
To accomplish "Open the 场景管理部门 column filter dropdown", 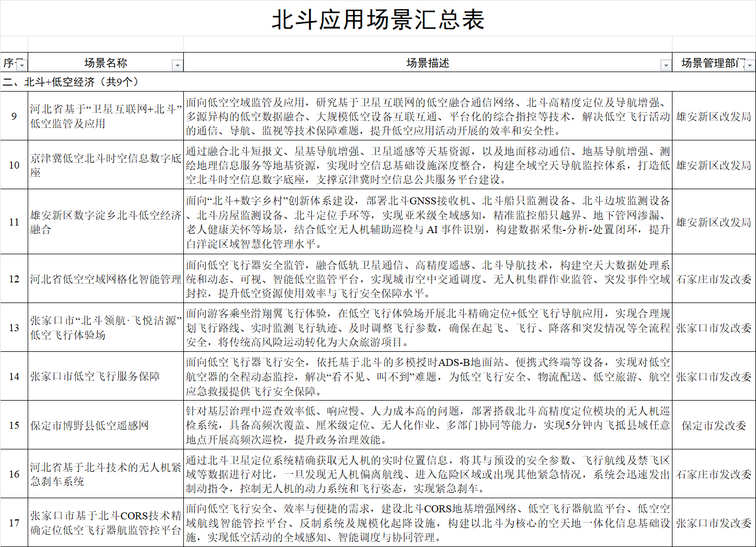I will point(751,65).
